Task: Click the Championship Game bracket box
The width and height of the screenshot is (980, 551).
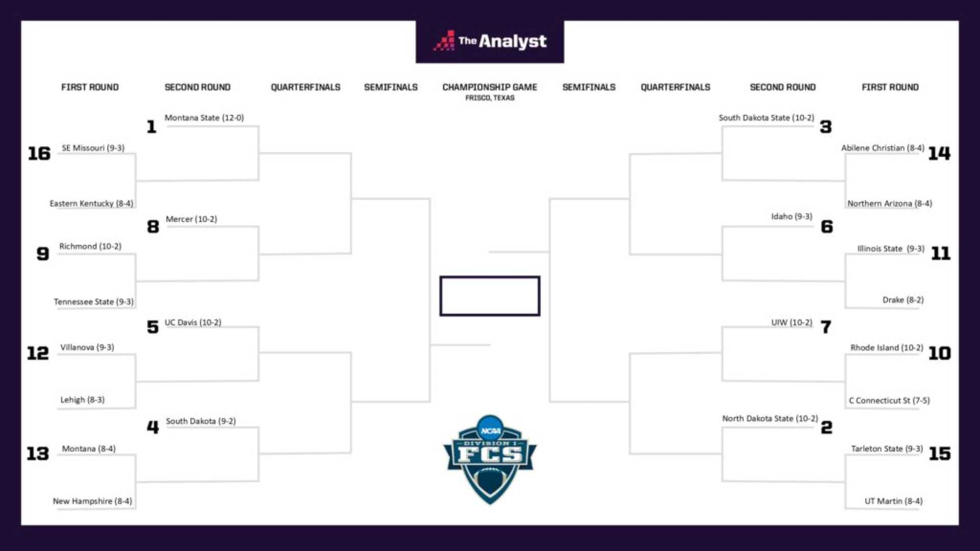Action: [x=489, y=296]
